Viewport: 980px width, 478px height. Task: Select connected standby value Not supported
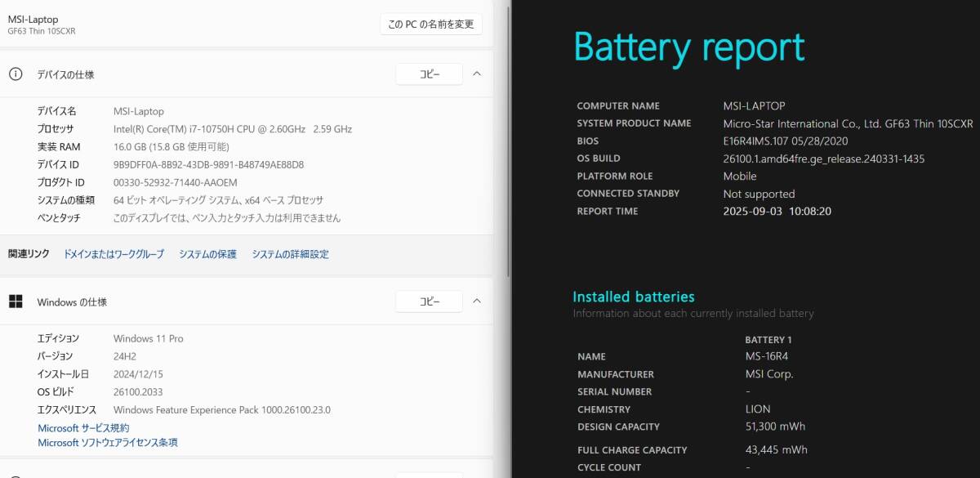(759, 194)
